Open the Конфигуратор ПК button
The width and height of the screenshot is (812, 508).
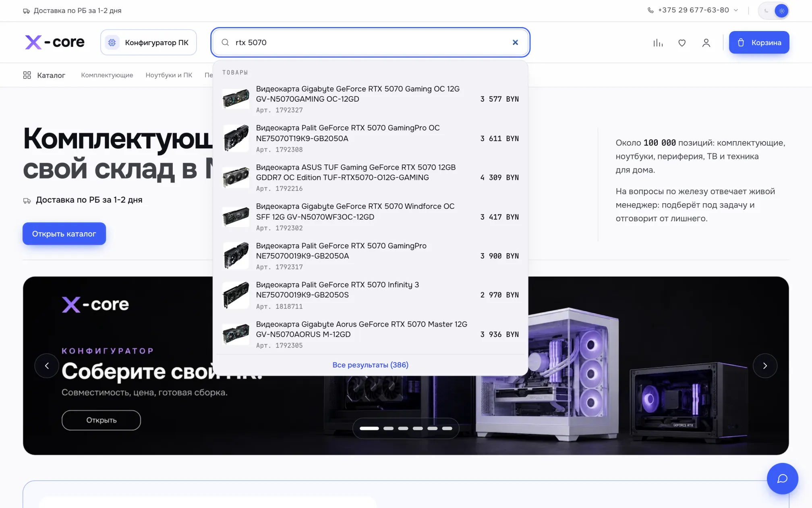(148, 42)
